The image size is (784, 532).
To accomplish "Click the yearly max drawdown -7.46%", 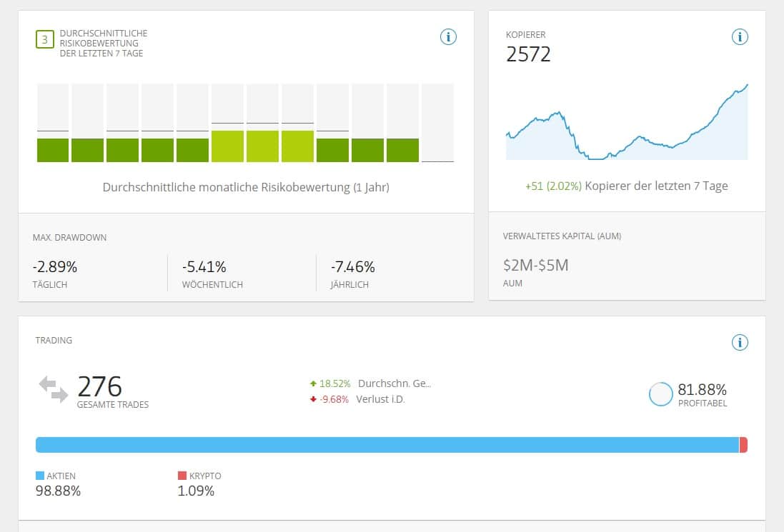I will [x=352, y=267].
